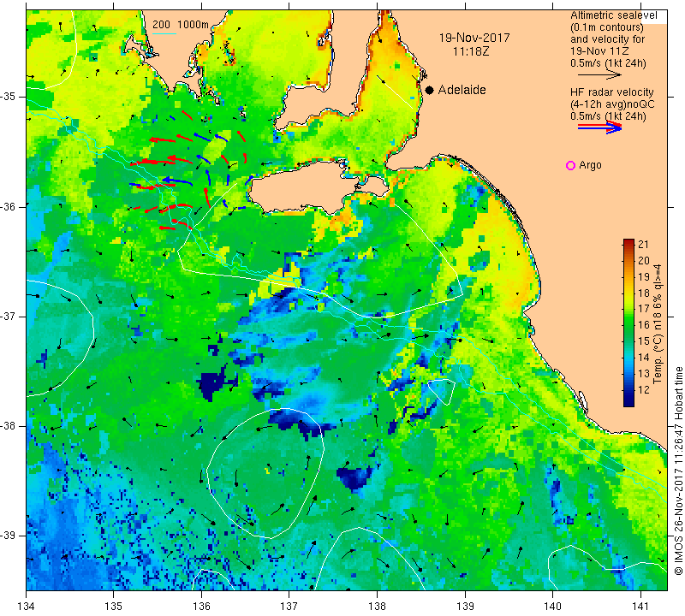Click the time text 11:18Z

click(470, 51)
